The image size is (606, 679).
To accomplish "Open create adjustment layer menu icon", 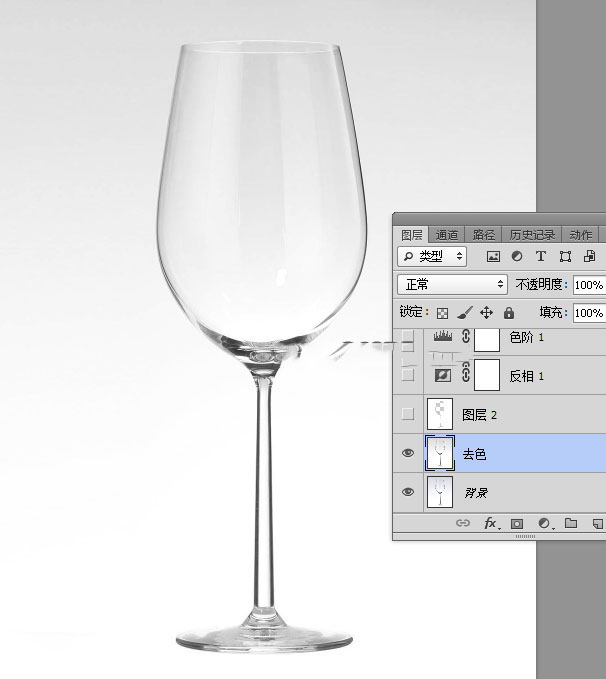I will click(x=544, y=524).
